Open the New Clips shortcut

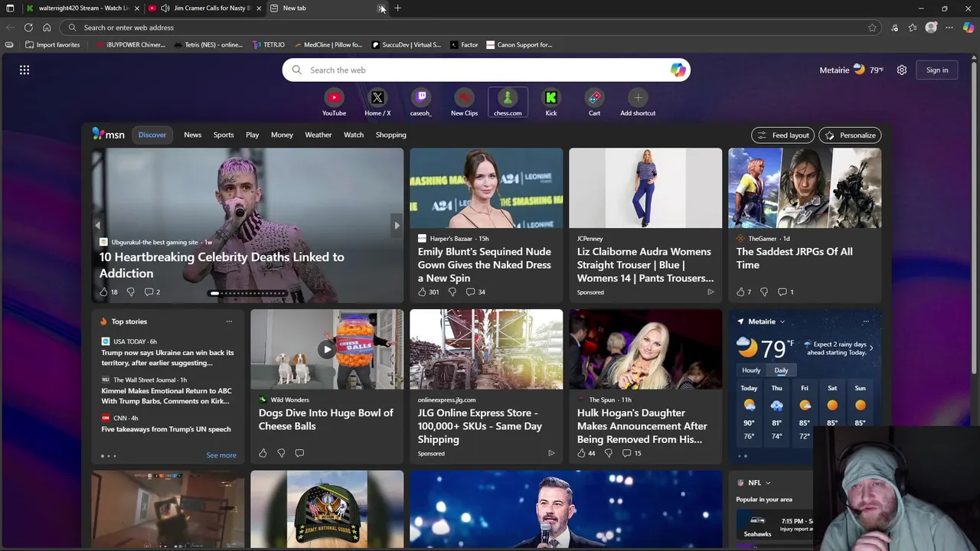tap(464, 103)
